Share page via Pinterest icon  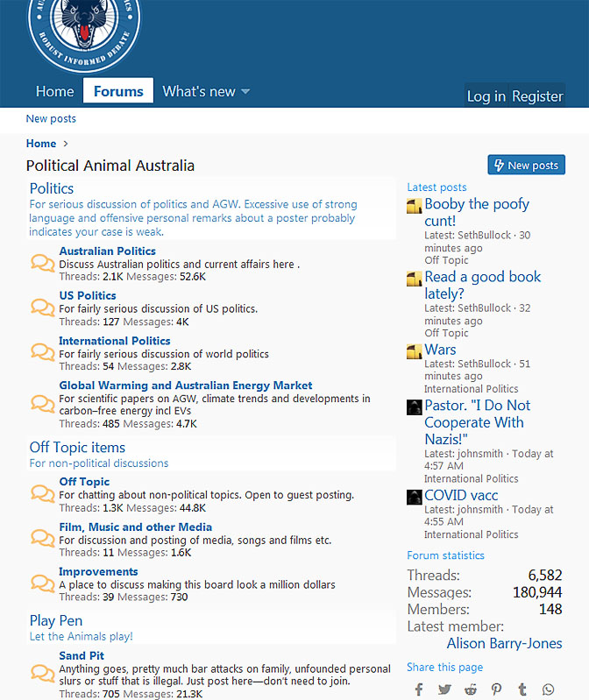[x=496, y=689]
